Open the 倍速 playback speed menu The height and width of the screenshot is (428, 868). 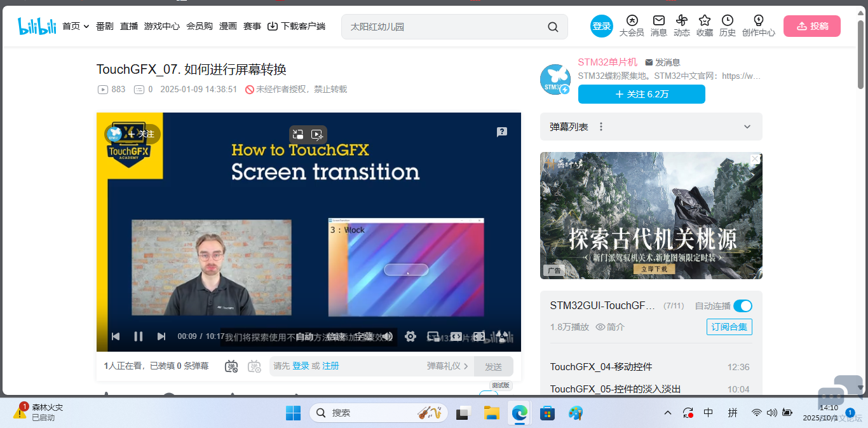coord(336,336)
